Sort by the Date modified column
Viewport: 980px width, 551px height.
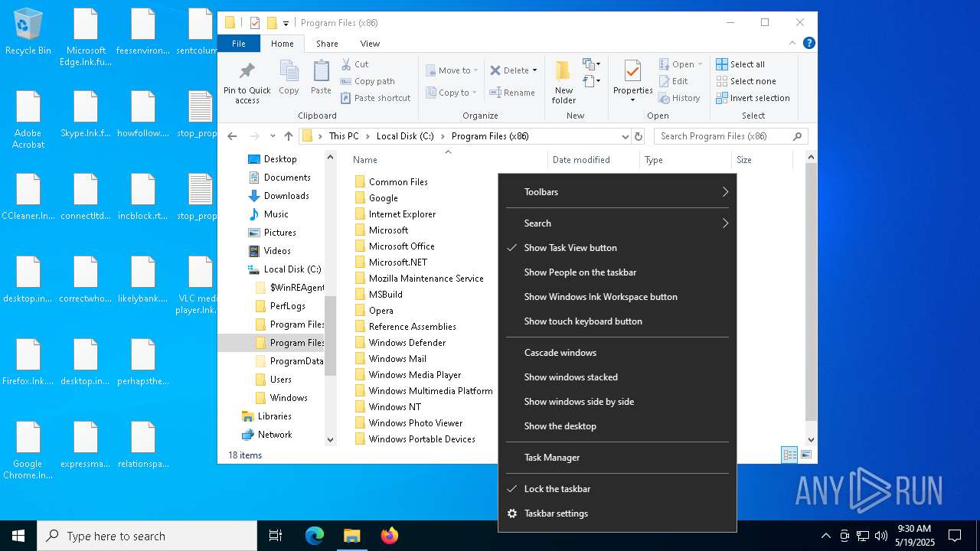coord(581,160)
